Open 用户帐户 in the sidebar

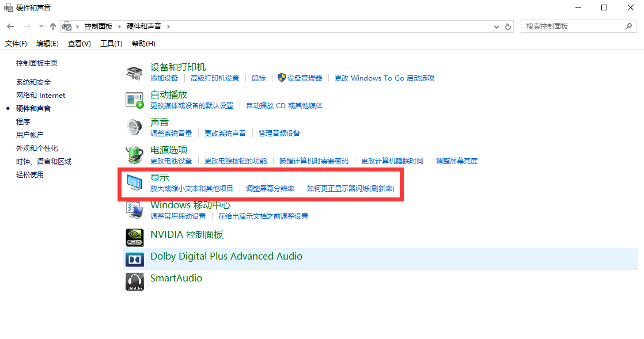pos(29,135)
